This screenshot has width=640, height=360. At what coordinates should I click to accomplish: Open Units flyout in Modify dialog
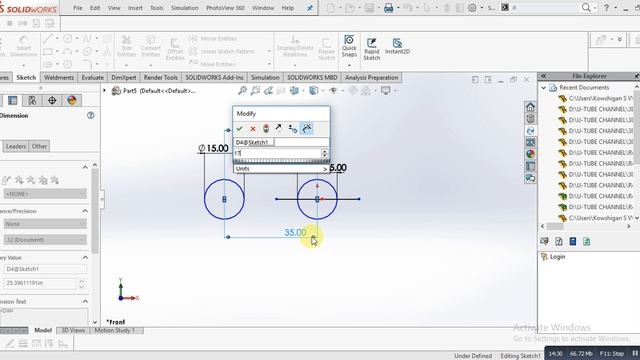point(281,169)
